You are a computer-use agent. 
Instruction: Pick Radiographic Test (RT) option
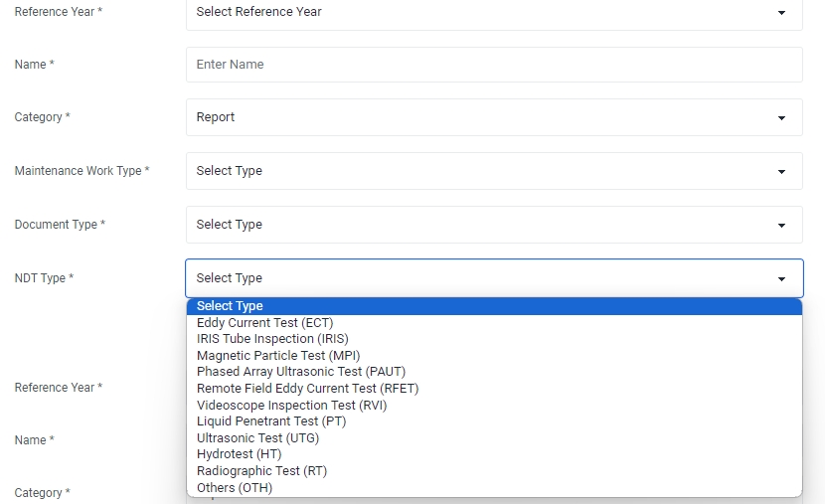(261, 471)
